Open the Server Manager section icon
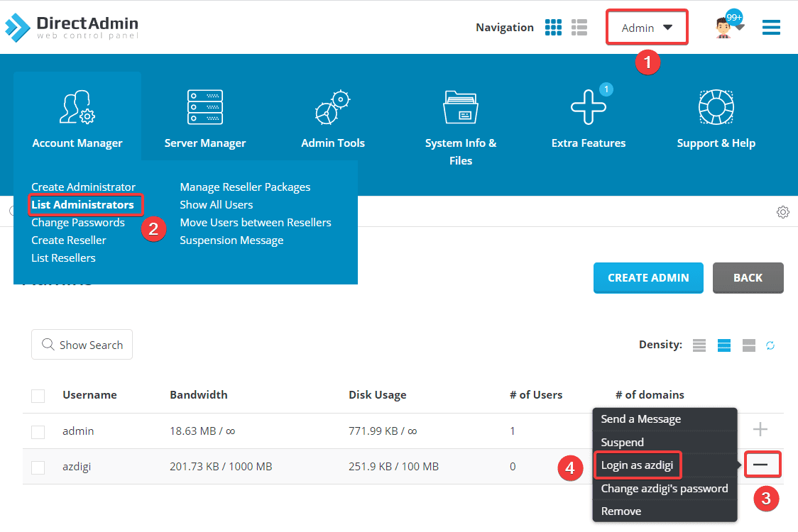 (204, 106)
